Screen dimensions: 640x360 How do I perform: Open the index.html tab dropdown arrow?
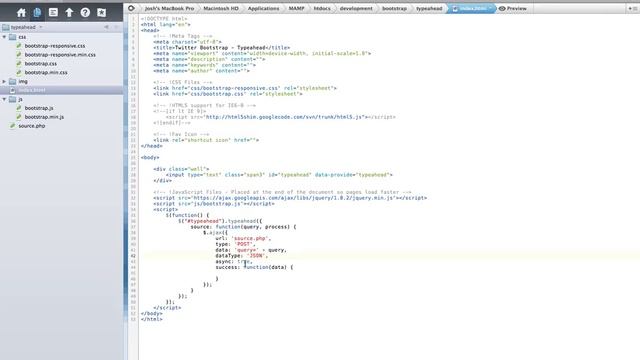(490, 8)
